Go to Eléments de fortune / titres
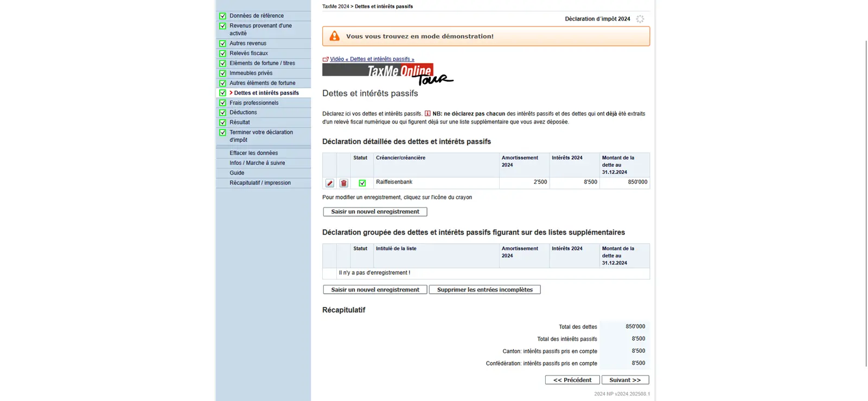Viewport: 868px width, 401px height. coord(262,63)
